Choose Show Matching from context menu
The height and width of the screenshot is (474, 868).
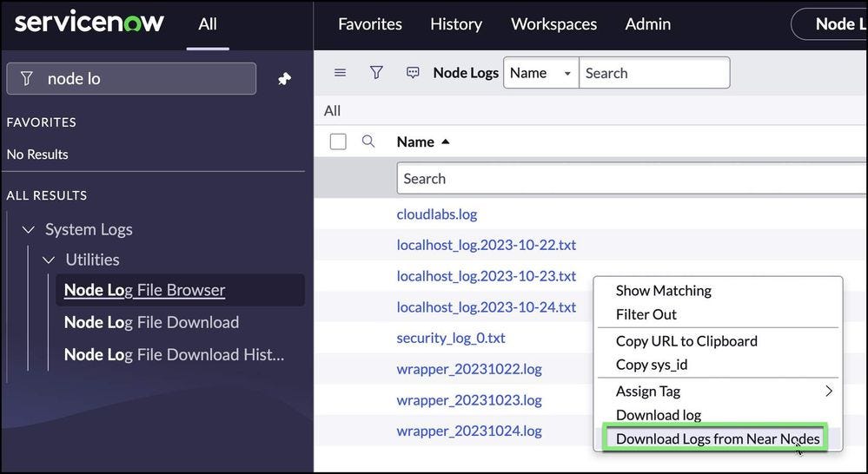point(663,290)
